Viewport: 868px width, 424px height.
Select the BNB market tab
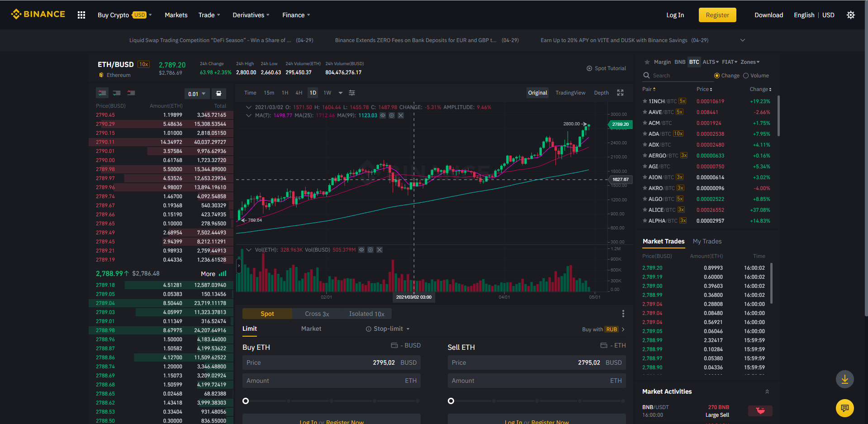(x=680, y=62)
